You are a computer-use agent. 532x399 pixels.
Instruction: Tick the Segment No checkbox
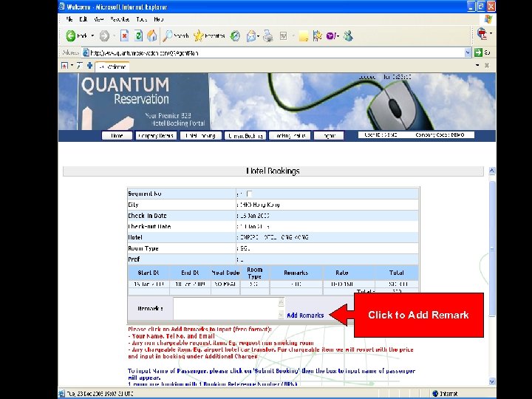pos(250,194)
